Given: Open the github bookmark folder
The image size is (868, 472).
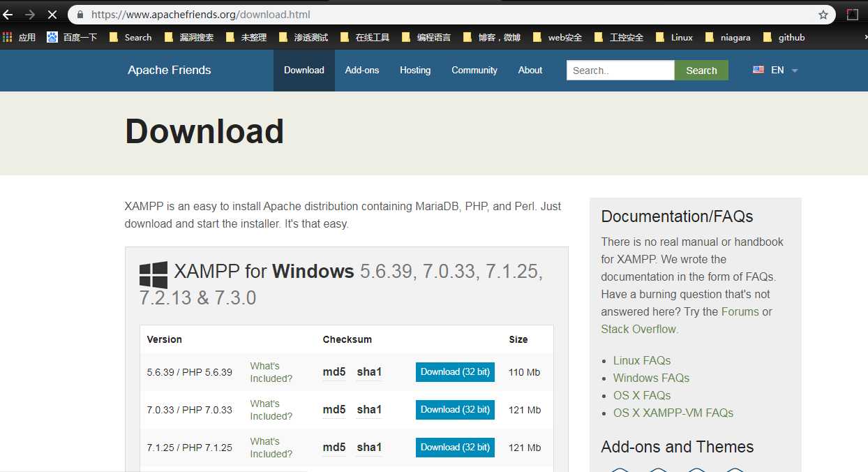Looking at the screenshot, I should [784, 37].
